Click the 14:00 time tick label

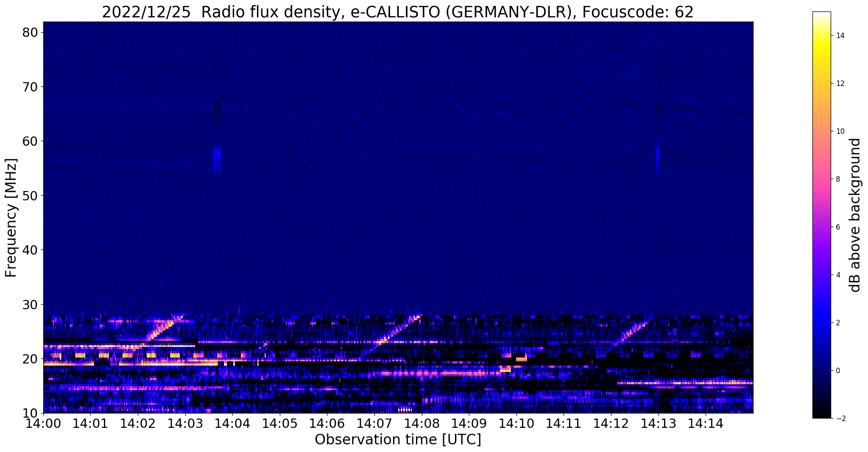(44, 423)
